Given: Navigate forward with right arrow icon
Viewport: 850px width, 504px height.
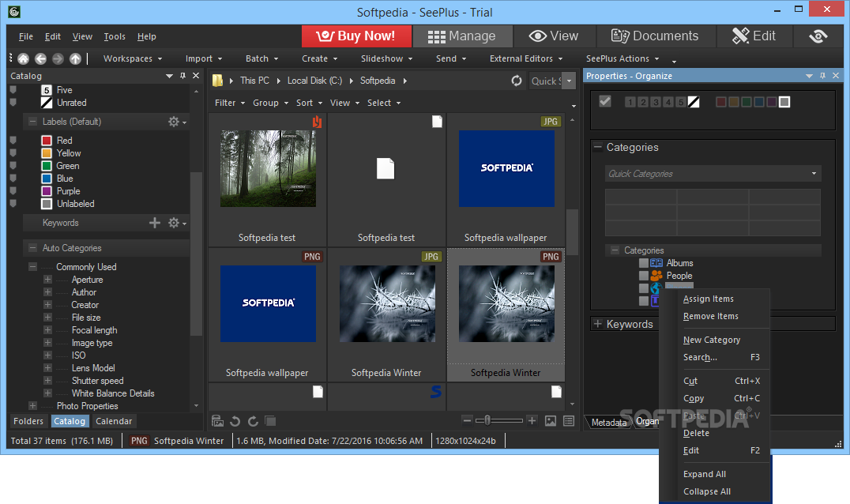Looking at the screenshot, I should point(58,58).
